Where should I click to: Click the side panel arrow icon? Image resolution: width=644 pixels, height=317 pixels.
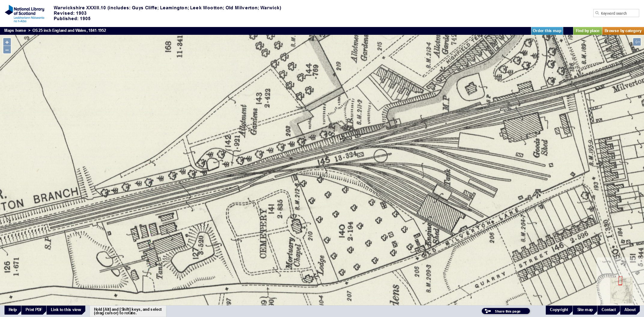pos(637,42)
